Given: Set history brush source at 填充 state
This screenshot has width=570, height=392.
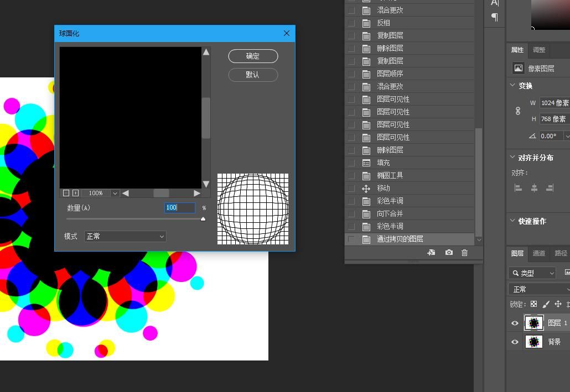Looking at the screenshot, I should pos(351,163).
